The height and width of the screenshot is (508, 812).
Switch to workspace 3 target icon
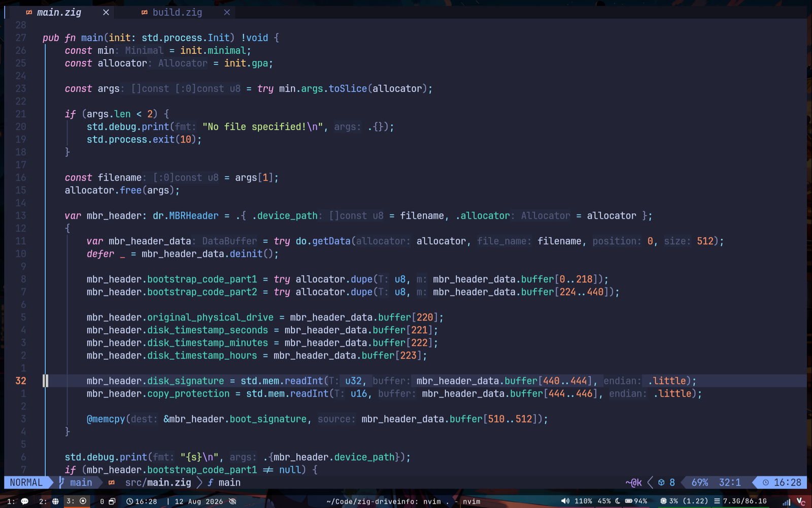pos(83,501)
